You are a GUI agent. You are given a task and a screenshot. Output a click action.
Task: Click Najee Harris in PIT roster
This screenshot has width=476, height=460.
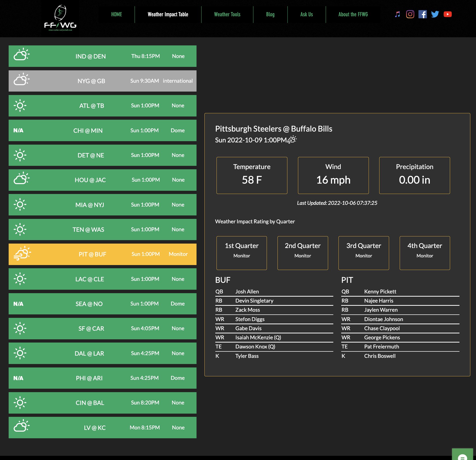[379, 301]
